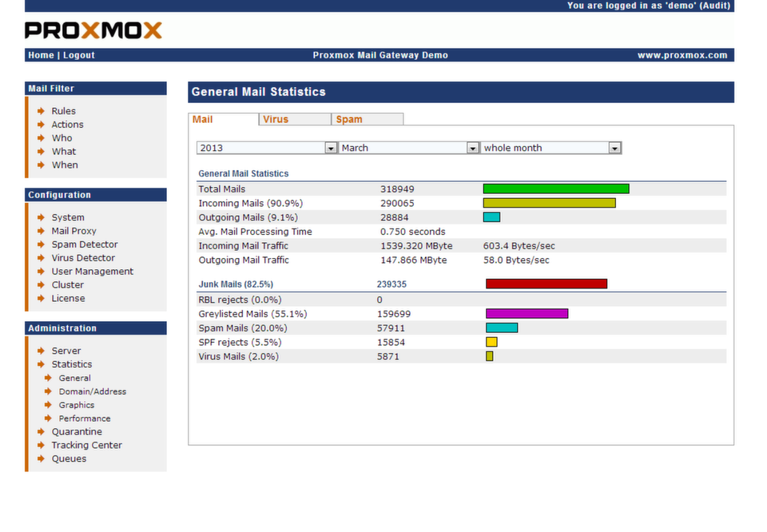Visit www.proxmox.com link
The image size is (767, 532).
tap(682, 55)
